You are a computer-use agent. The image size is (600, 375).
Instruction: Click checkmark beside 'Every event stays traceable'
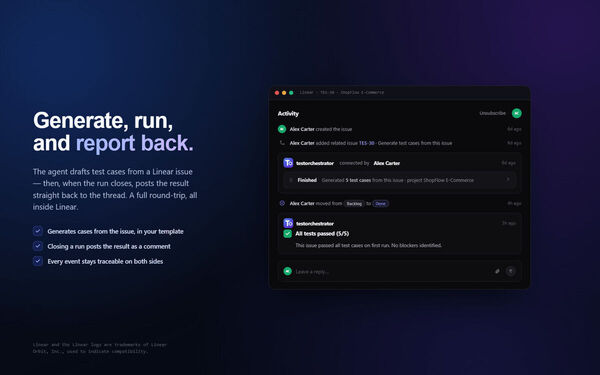(x=38, y=261)
